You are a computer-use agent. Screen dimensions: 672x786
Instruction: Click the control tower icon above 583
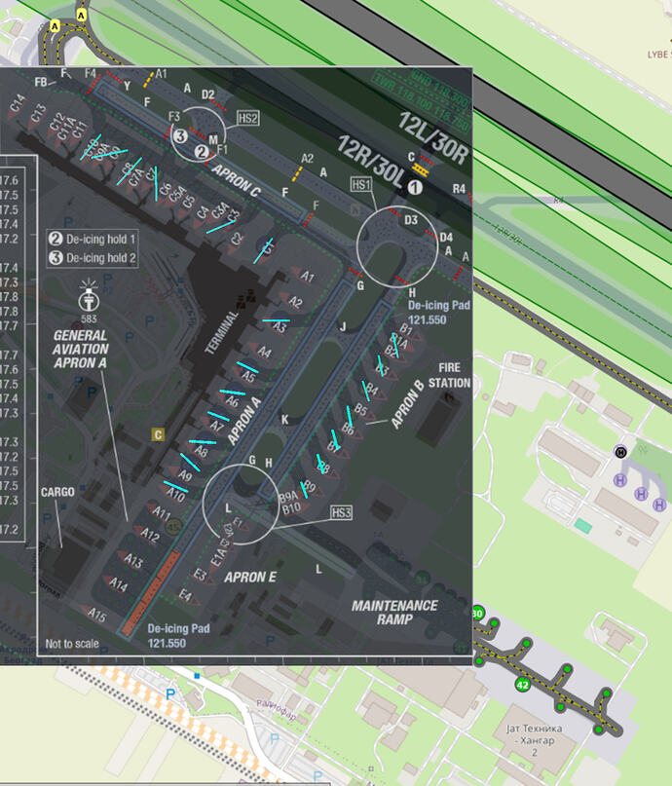tap(89, 295)
